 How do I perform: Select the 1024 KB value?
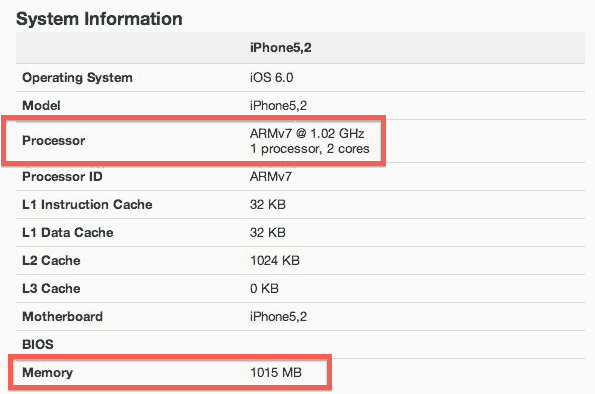tap(275, 261)
